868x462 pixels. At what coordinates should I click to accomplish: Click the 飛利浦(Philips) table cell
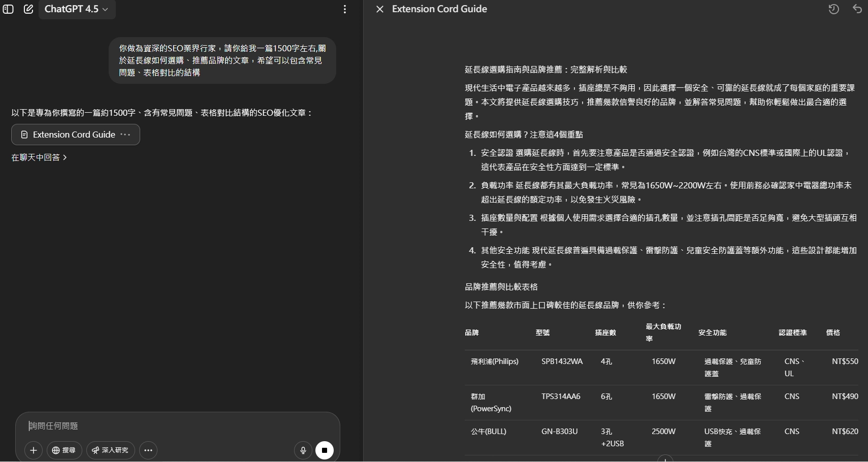point(495,361)
